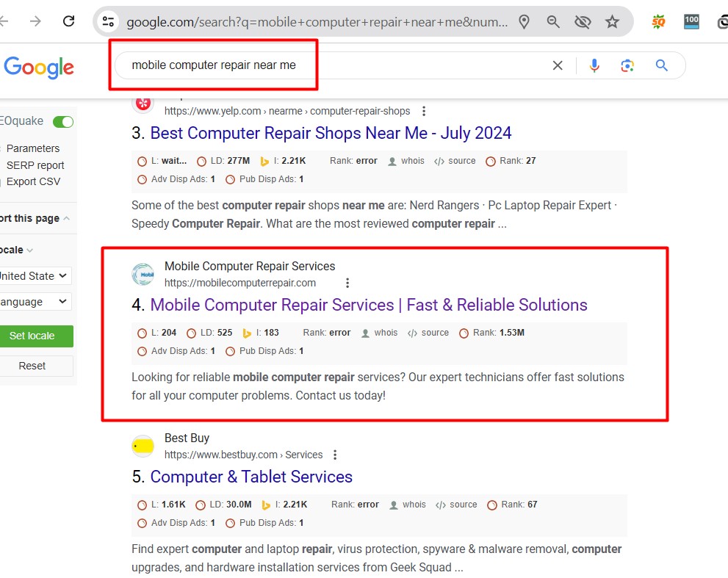
Task: Click LD: 525 value in result 4
Action: click(x=217, y=333)
